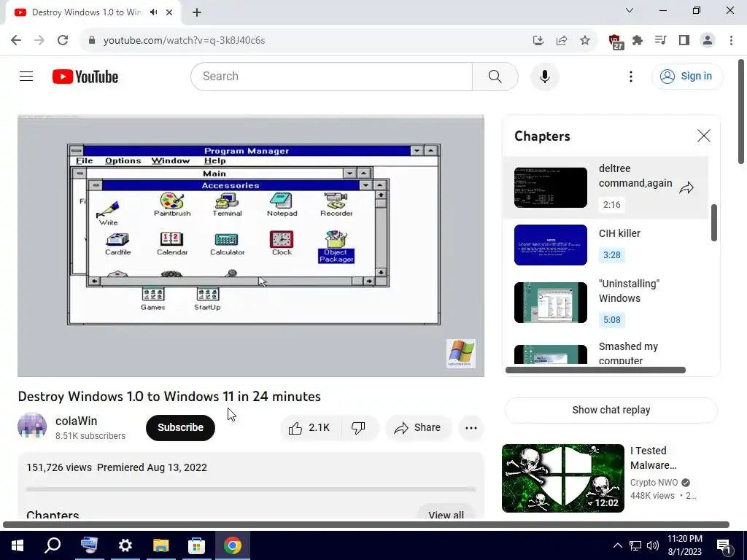Reload the page
The image size is (747, 560).
coord(63,40)
